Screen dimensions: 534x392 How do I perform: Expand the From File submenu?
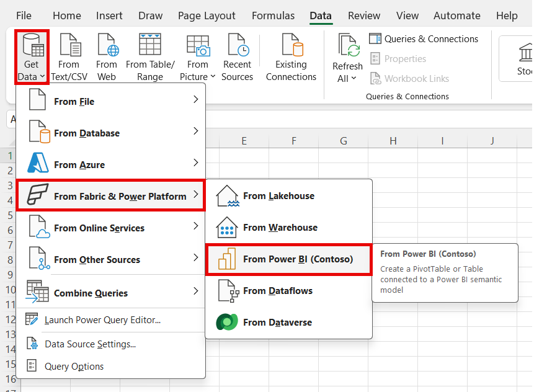[x=110, y=100]
